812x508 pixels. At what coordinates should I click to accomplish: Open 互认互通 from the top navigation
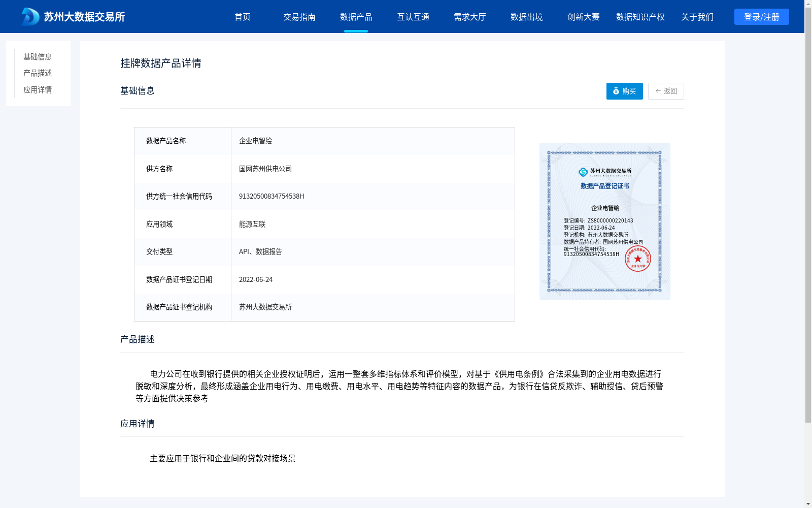[413, 17]
